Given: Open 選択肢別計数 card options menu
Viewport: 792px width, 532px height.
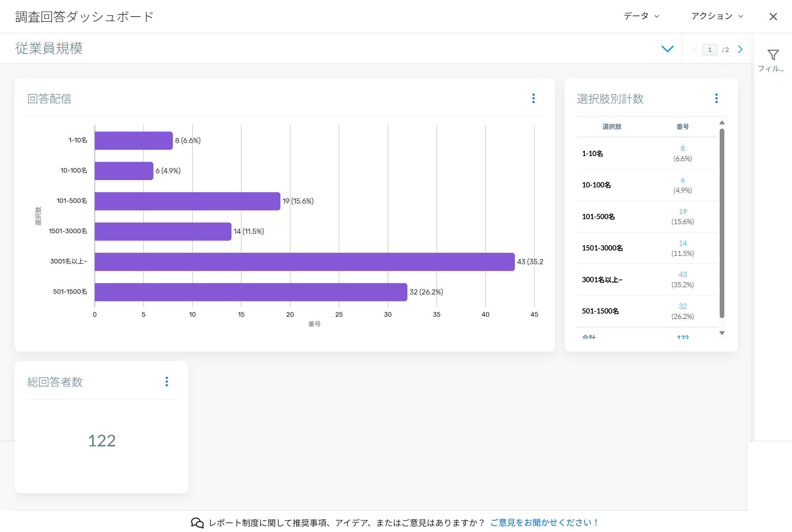Looking at the screenshot, I should 716,98.
